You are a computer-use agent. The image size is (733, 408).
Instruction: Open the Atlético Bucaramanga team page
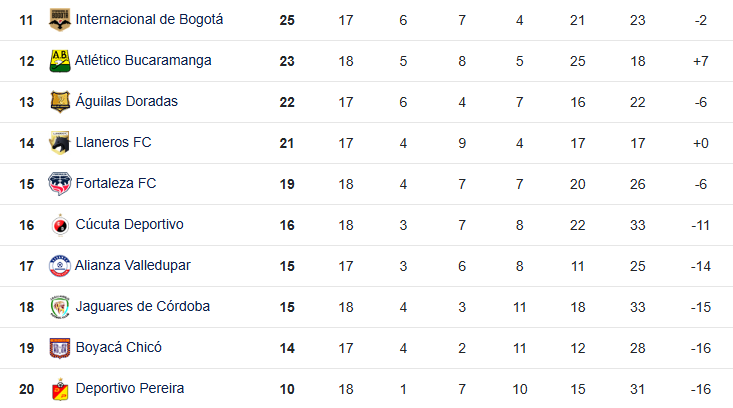[143, 60]
